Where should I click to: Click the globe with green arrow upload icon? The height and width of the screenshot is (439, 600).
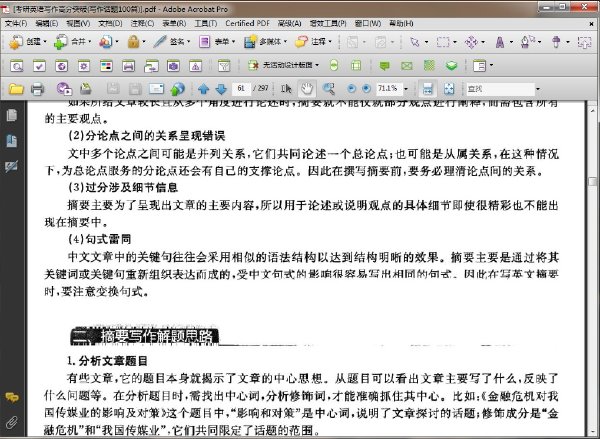click(178, 89)
